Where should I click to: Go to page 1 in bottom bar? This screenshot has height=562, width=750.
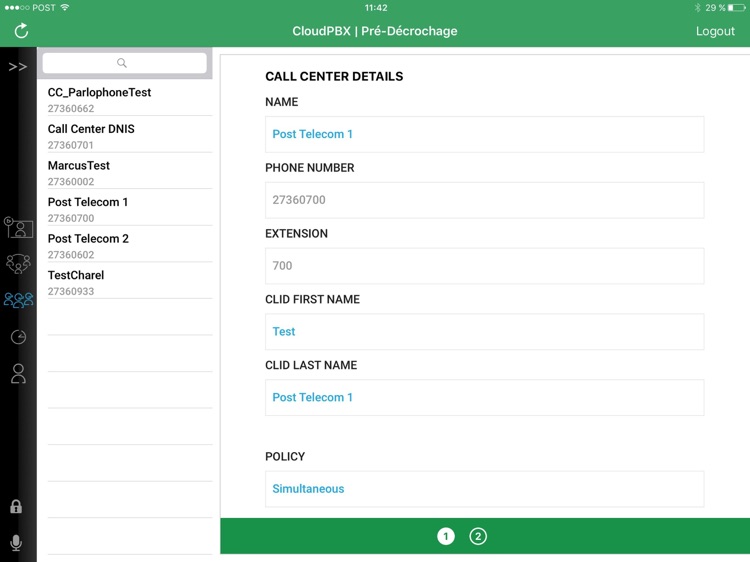(x=446, y=536)
